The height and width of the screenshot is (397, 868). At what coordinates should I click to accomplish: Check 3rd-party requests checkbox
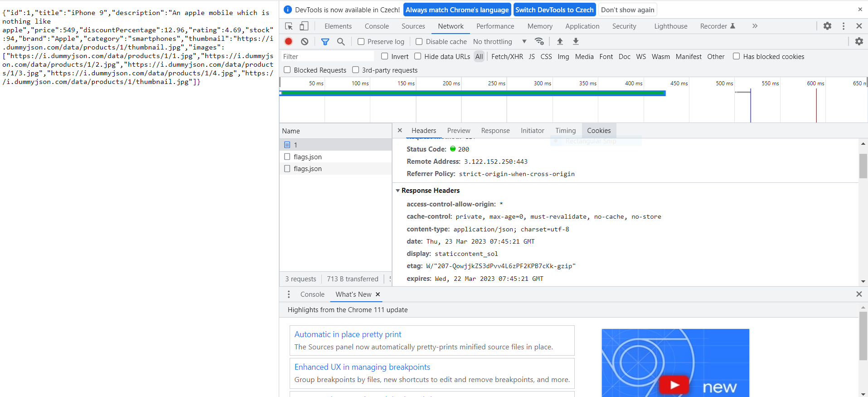[356, 70]
